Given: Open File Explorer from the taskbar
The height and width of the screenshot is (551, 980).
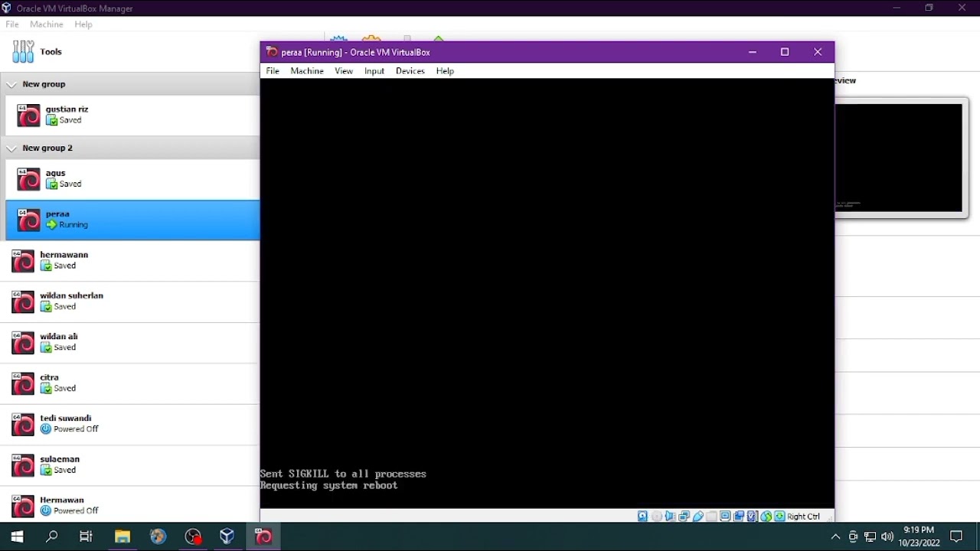Looking at the screenshot, I should [122, 536].
